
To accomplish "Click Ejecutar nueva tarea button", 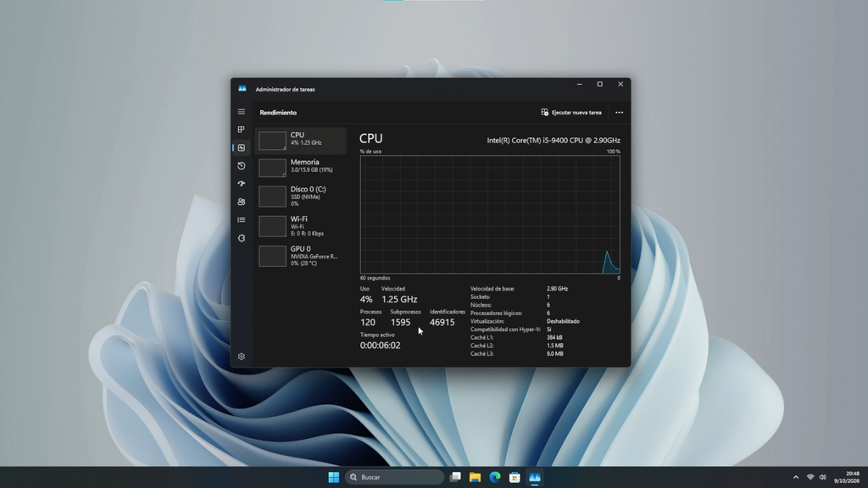I will pyautogui.click(x=571, y=113).
